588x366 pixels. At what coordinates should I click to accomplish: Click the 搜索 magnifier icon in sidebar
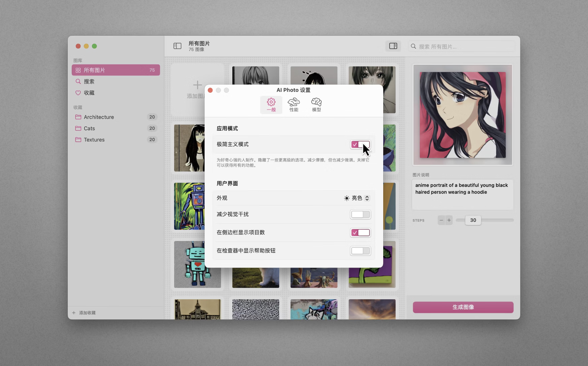[78, 82]
